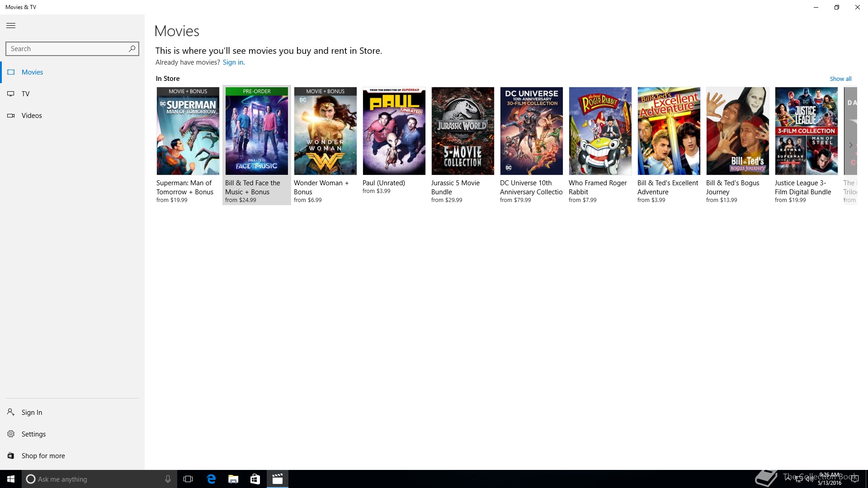This screenshot has width=868, height=488.
Task: Click Movies & TV taskbar icon
Action: click(x=278, y=479)
